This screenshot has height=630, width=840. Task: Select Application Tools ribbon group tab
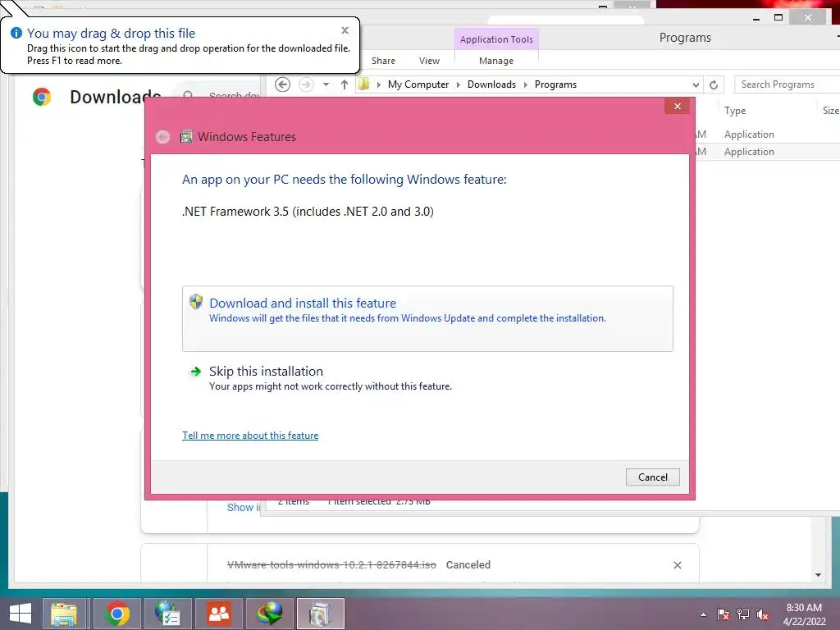pos(496,39)
